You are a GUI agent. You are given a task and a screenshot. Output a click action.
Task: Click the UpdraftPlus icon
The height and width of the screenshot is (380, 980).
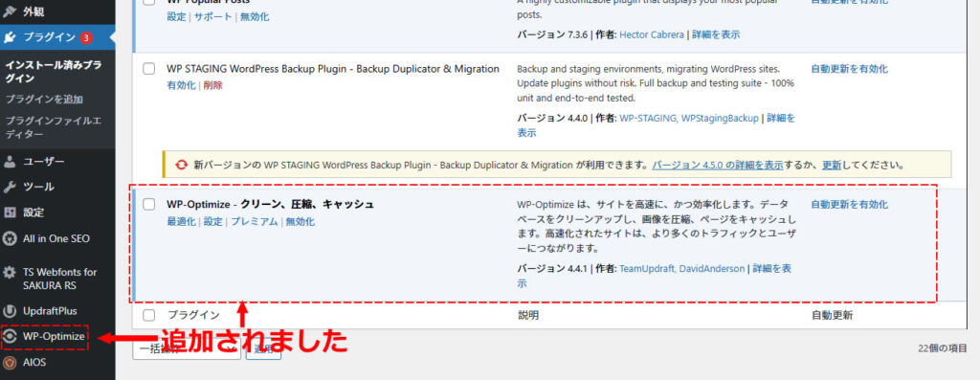10,311
